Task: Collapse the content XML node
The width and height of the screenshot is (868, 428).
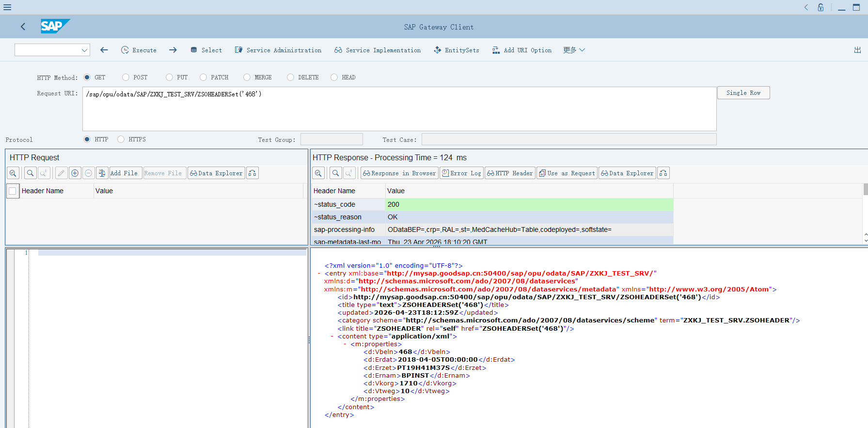Action: (x=332, y=336)
